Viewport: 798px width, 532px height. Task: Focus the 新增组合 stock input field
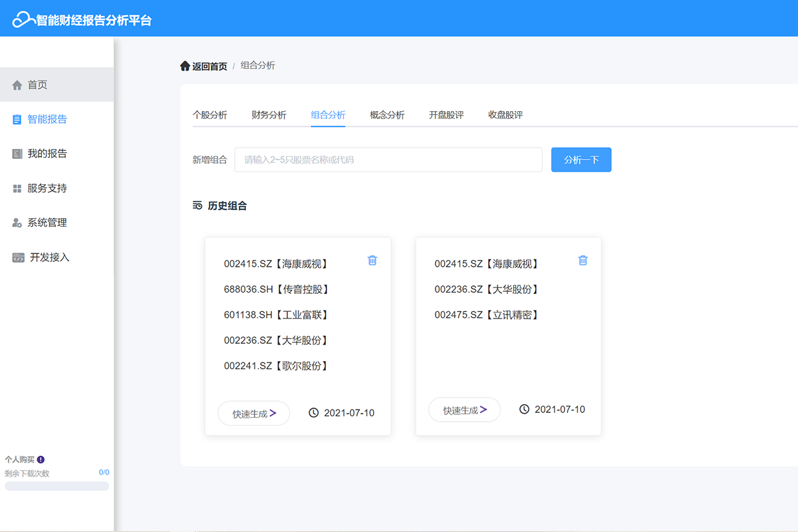pyautogui.click(x=388, y=160)
